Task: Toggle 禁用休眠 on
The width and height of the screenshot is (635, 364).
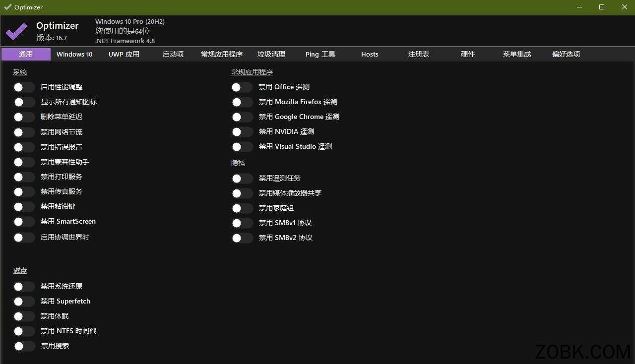Action: [23, 316]
